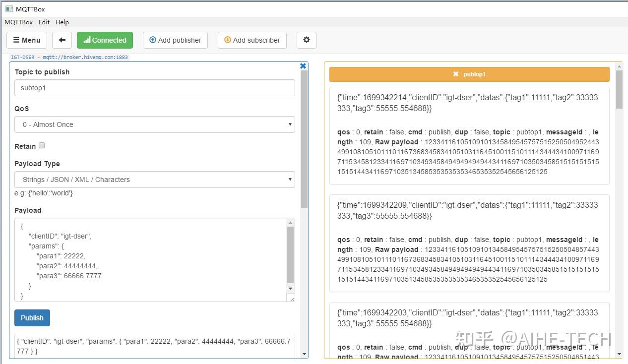Open settings with the gear icon

pyautogui.click(x=307, y=40)
